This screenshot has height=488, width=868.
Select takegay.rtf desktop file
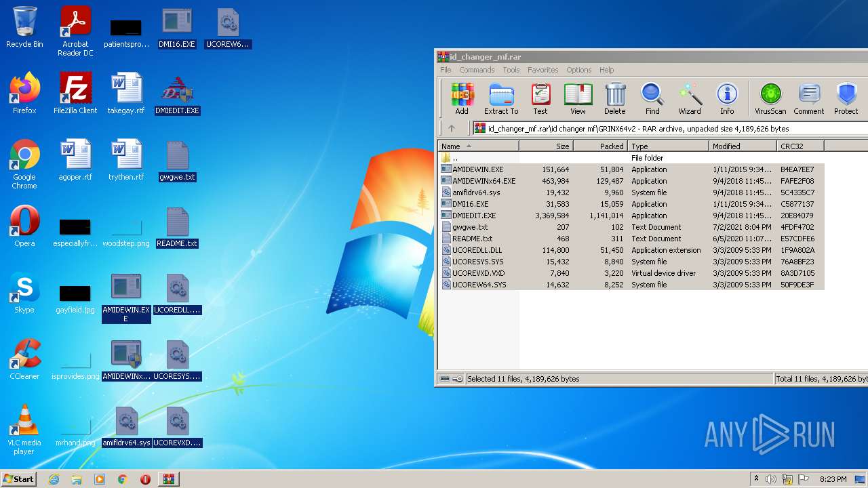(126, 94)
